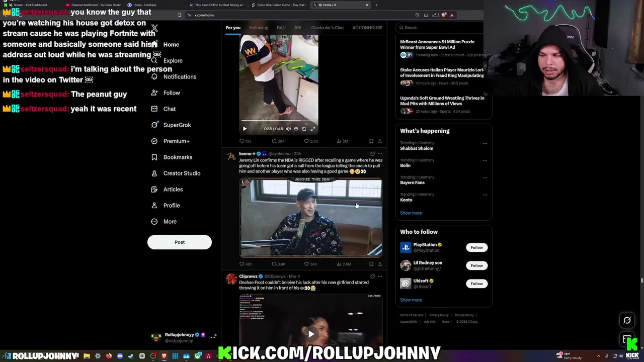Repost keeno's post with 3.6K reposts

tap(279, 264)
